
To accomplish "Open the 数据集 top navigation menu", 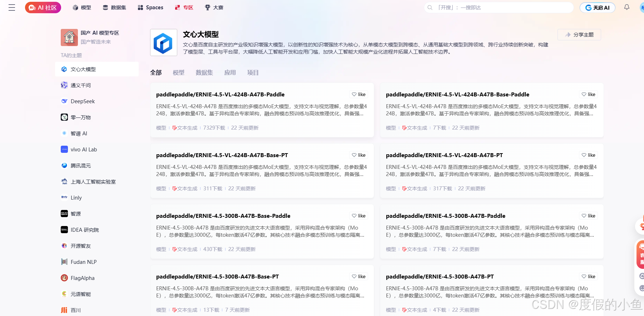I will point(114,7).
